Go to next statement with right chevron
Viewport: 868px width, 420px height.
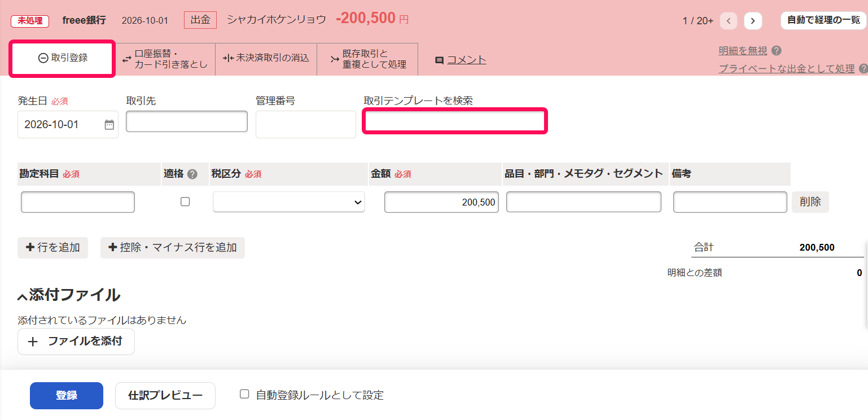(x=753, y=21)
